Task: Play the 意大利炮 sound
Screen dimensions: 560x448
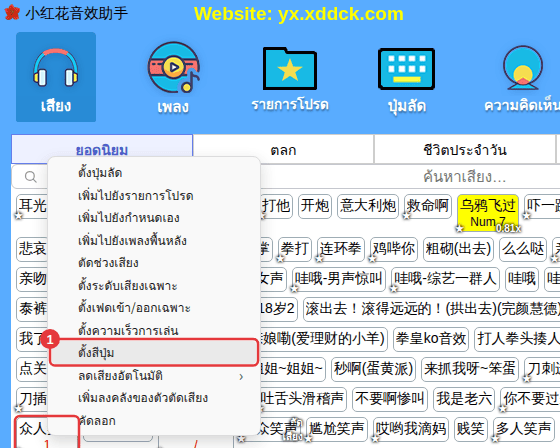Action: pyautogui.click(x=368, y=206)
